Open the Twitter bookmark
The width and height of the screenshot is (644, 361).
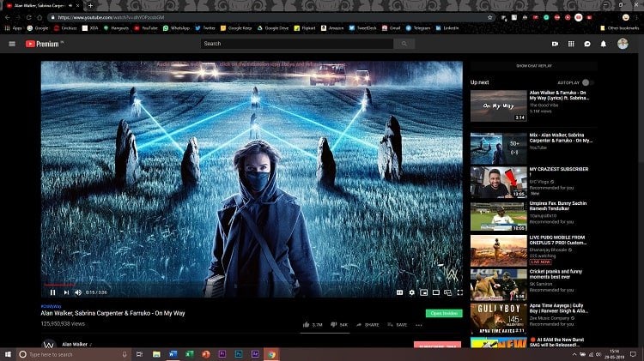205,28
